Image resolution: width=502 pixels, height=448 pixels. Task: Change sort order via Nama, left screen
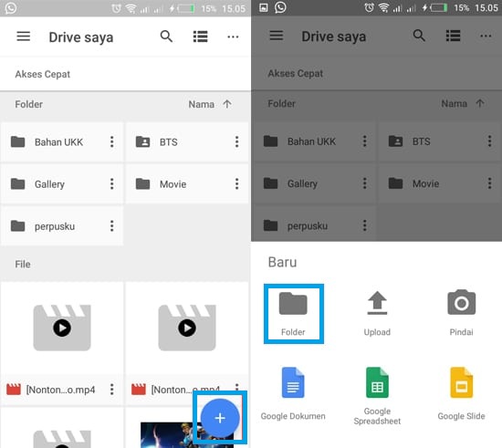201,104
